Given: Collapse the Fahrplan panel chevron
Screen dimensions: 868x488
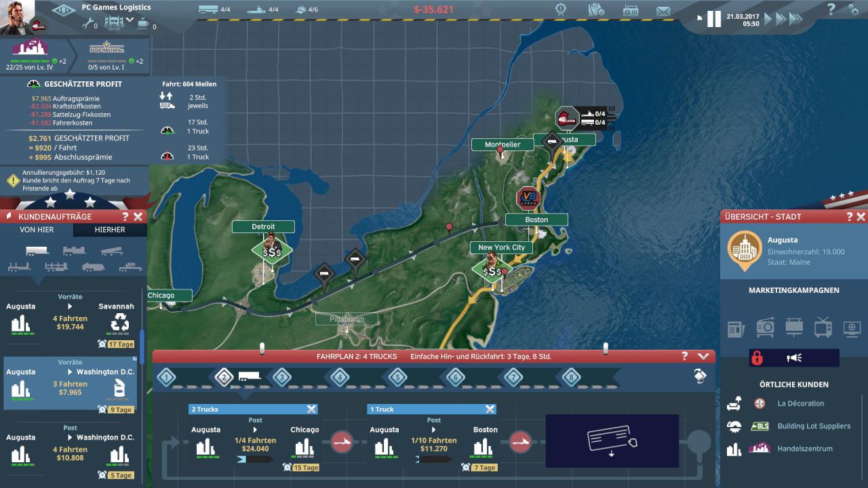Looking at the screenshot, I should click(703, 356).
